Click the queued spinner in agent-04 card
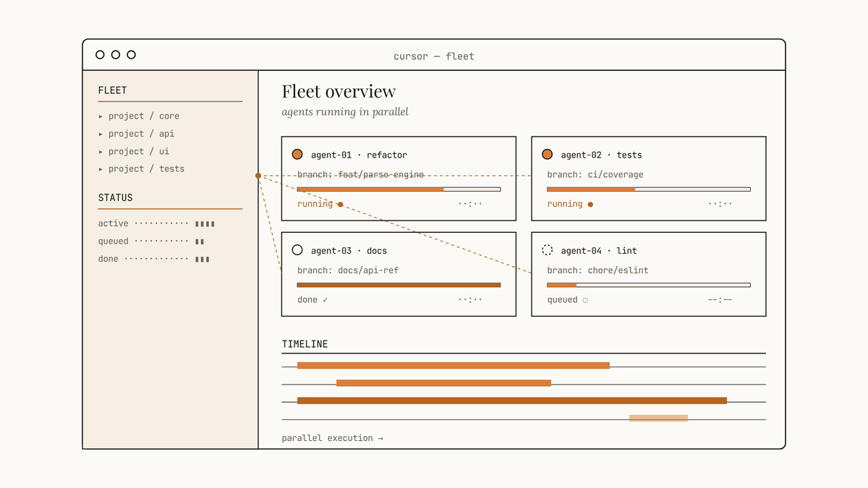Image resolution: width=868 pixels, height=488 pixels. coord(585,300)
